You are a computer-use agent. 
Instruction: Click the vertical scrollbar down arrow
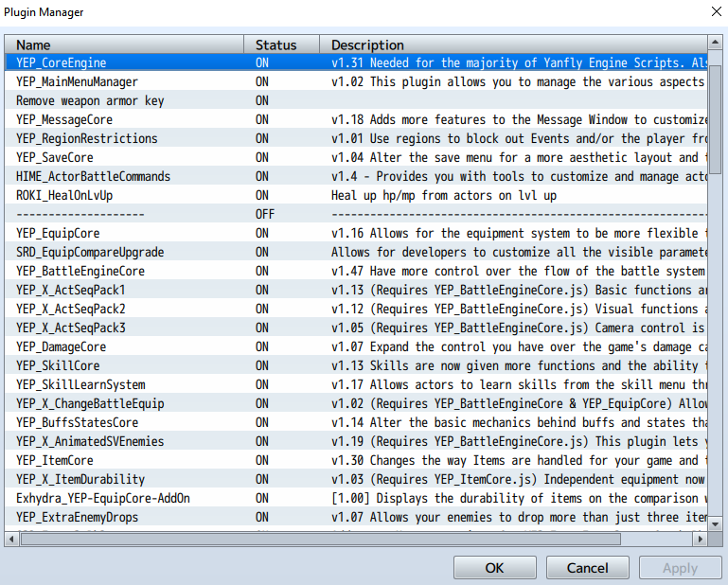tap(715, 523)
